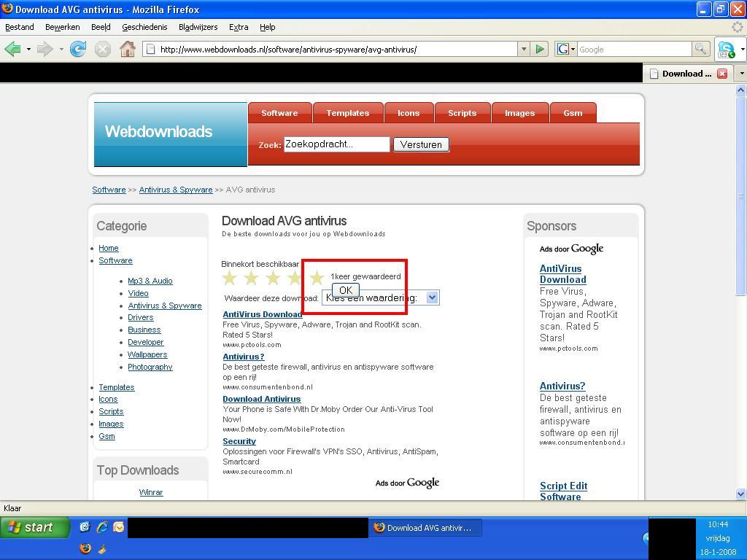Open the Photography category link
The width and height of the screenshot is (747, 560).
pyautogui.click(x=150, y=367)
